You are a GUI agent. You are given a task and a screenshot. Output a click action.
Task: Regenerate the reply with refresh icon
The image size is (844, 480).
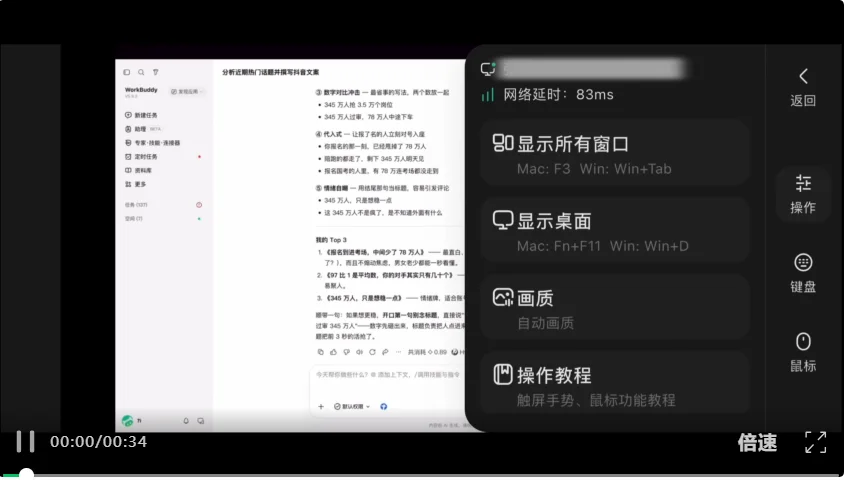372,352
